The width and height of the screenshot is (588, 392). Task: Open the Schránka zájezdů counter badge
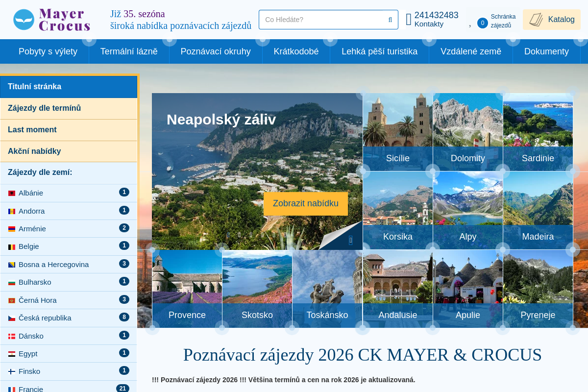tap(483, 23)
